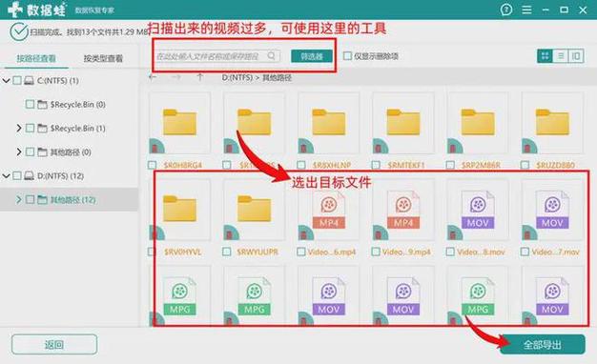
Task: Expand the $Recycle.Bin (1) folder node
Action: (19, 129)
